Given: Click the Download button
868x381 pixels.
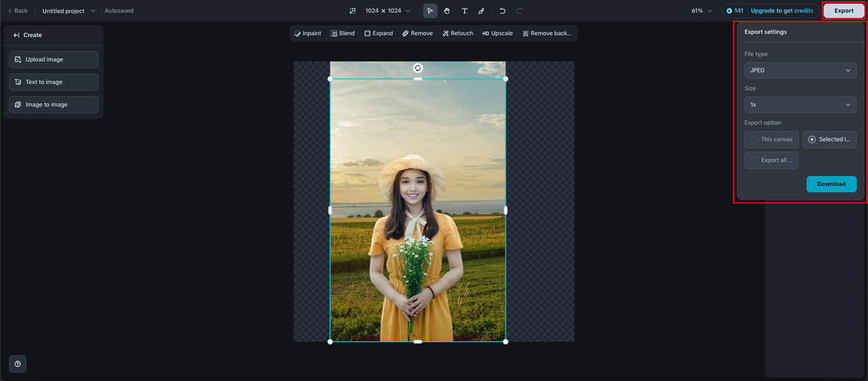Looking at the screenshot, I should pos(831,184).
